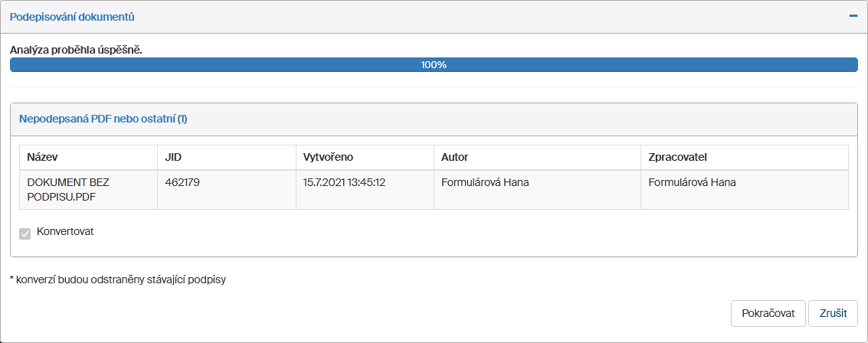Cancel with the Zrušit button
The width and height of the screenshot is (868, 343).
point(833,313)
